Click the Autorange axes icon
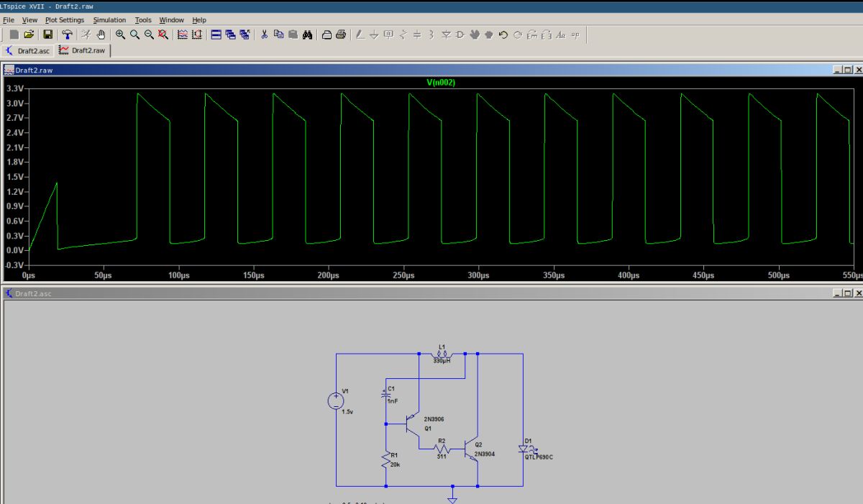The image size is (863, 504). tap(197, 35)
